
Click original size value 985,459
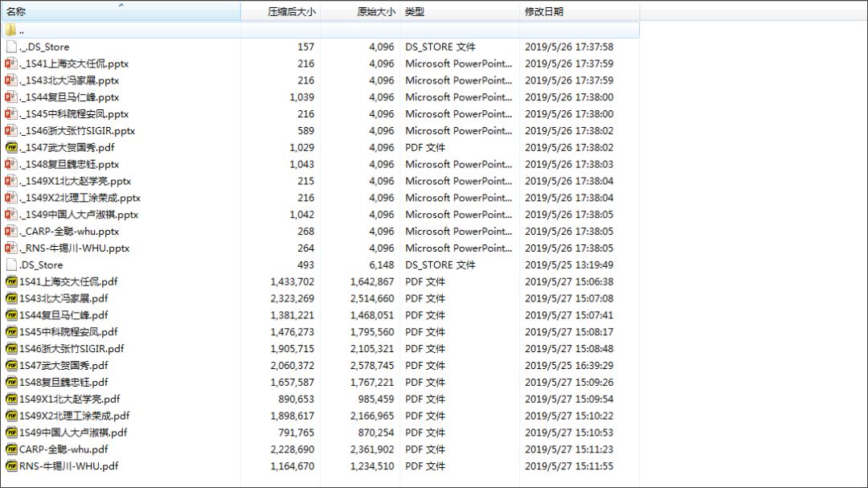(x=376, y=399)
